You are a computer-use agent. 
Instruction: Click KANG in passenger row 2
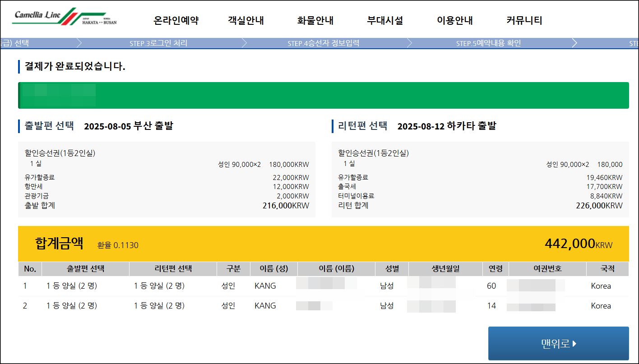[x=265, y=306]
